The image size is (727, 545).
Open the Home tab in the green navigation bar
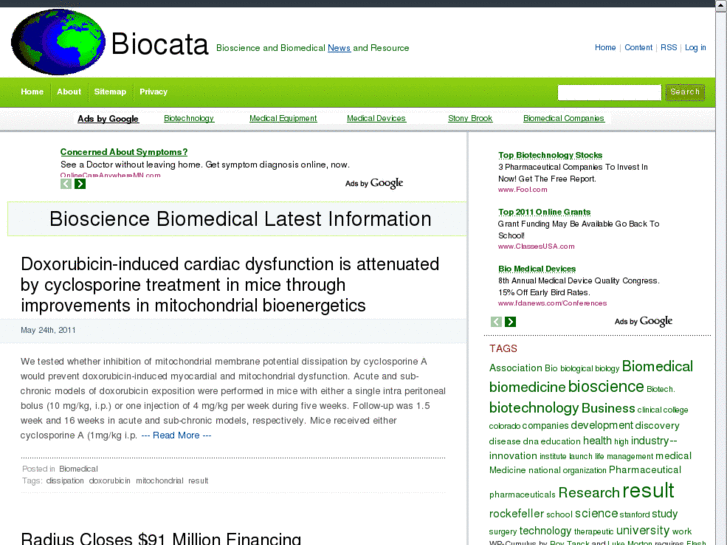click(x=32, y=92)
